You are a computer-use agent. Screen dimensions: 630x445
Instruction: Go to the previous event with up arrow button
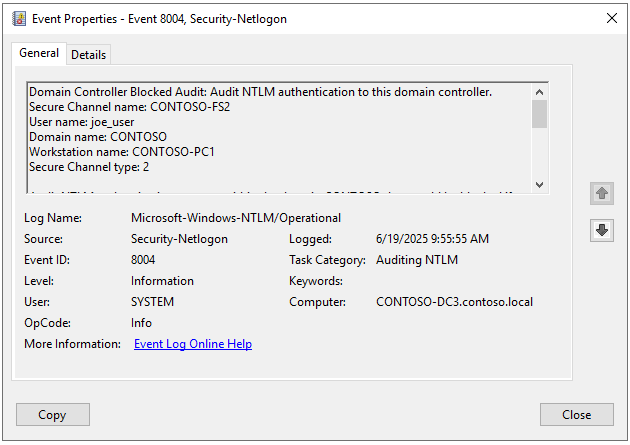pyautogui.click(x=602, y=192)
